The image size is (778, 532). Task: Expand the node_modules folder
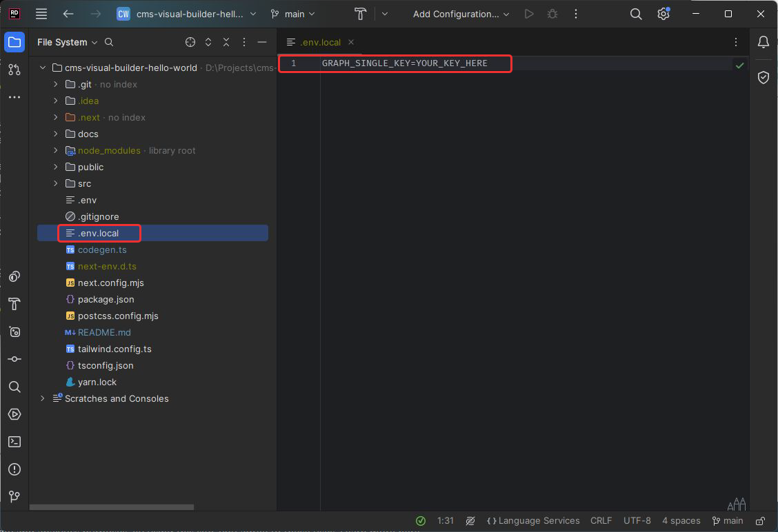pos(56,150)
